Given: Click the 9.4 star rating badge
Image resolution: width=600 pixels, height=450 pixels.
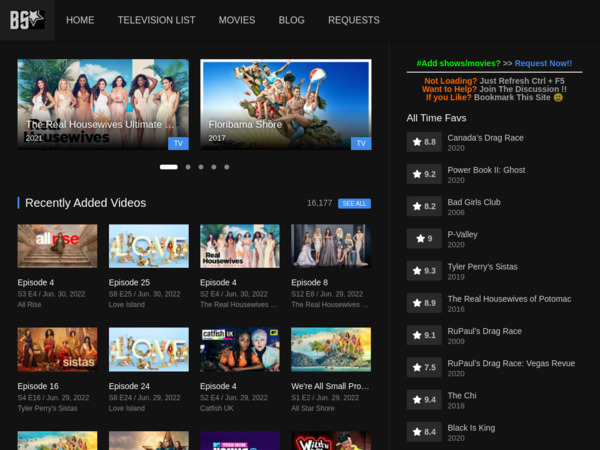Looking at the screenshot, I should pyautogui.click(x=424, y=400).
